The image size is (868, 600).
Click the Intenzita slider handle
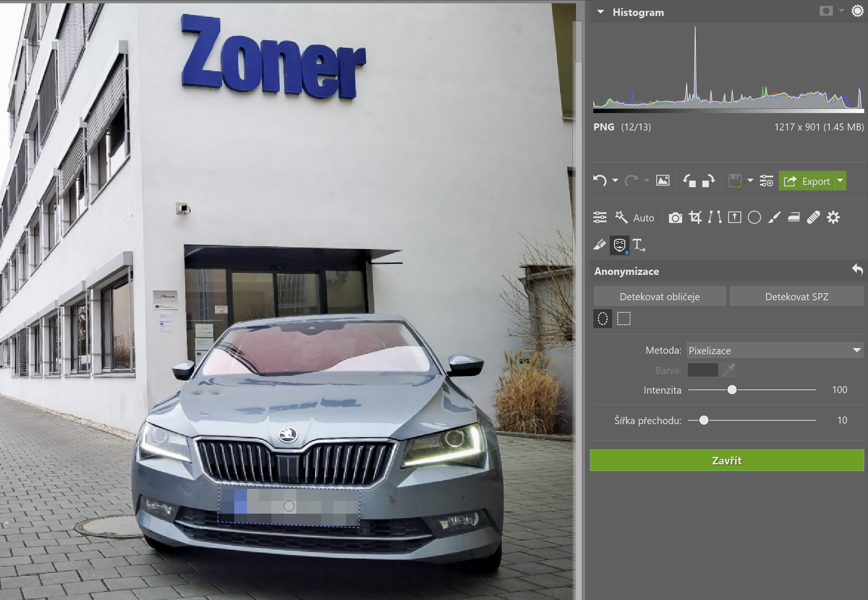pos(732,390)
